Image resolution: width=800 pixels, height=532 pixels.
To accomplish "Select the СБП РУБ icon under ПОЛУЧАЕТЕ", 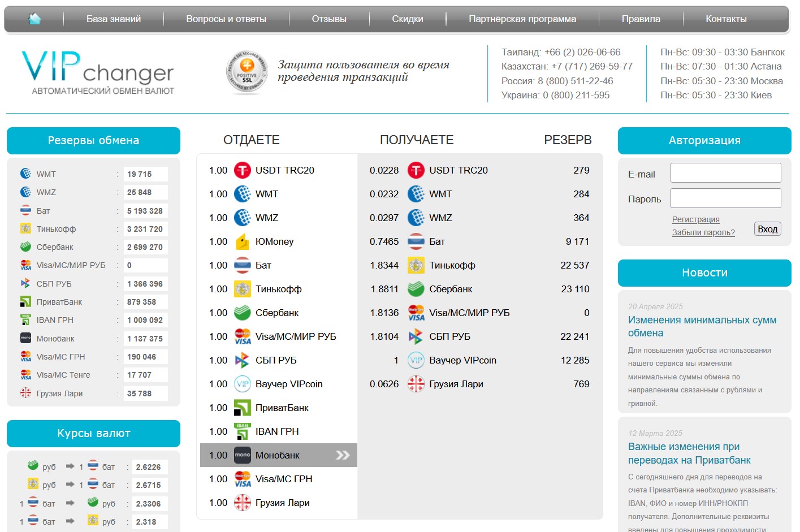I will (x=416, y=336).
